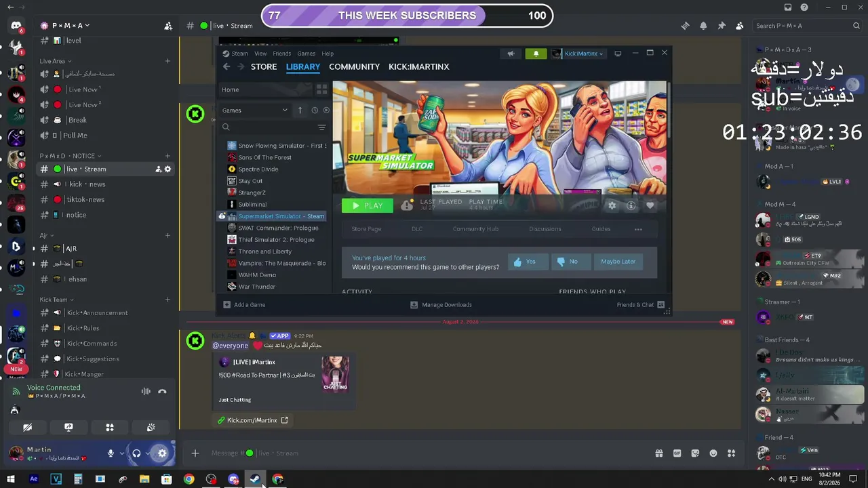Image resolution: width=868 pixels, height=488 pixels.
Task: Click Add a Game in Steam
Action: pos(243,305)
